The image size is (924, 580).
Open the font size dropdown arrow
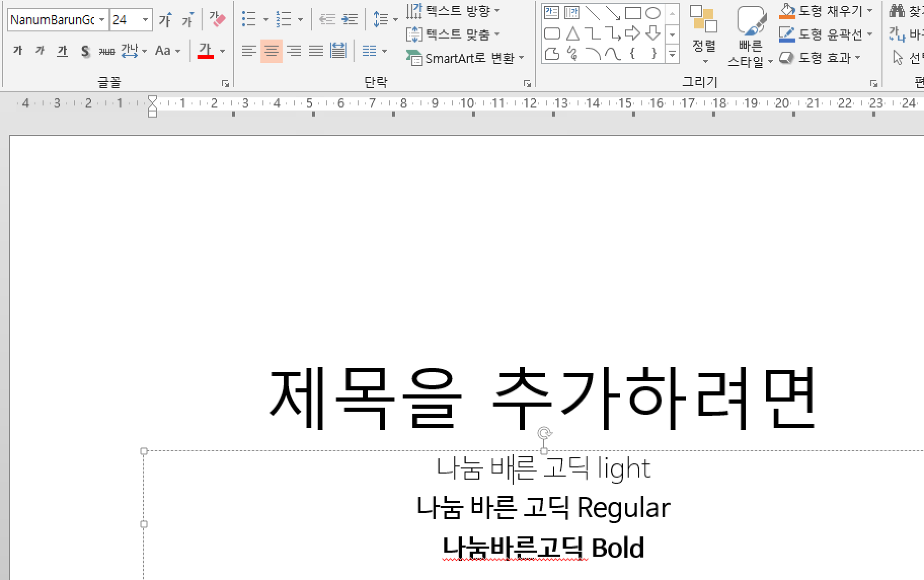[145, 20]
